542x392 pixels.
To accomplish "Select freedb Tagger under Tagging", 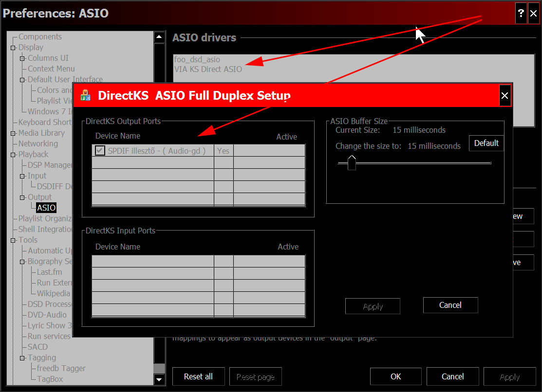I will pyautogui.click(x=61, y=369).
